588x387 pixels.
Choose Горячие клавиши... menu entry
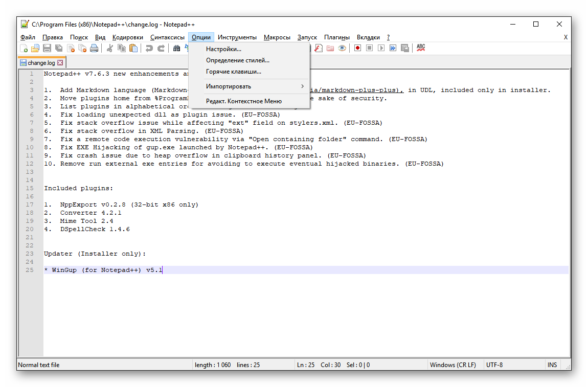click(x=233, y=72)
